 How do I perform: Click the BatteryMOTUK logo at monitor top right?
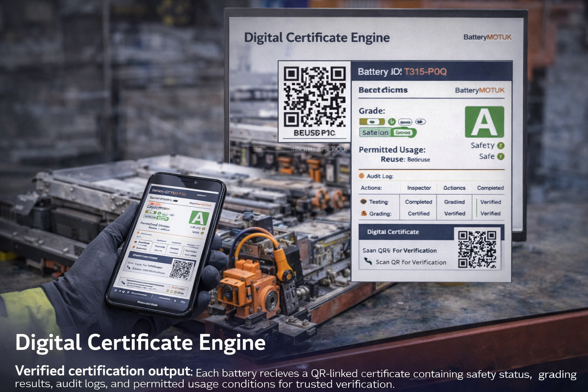pos(487,37)
